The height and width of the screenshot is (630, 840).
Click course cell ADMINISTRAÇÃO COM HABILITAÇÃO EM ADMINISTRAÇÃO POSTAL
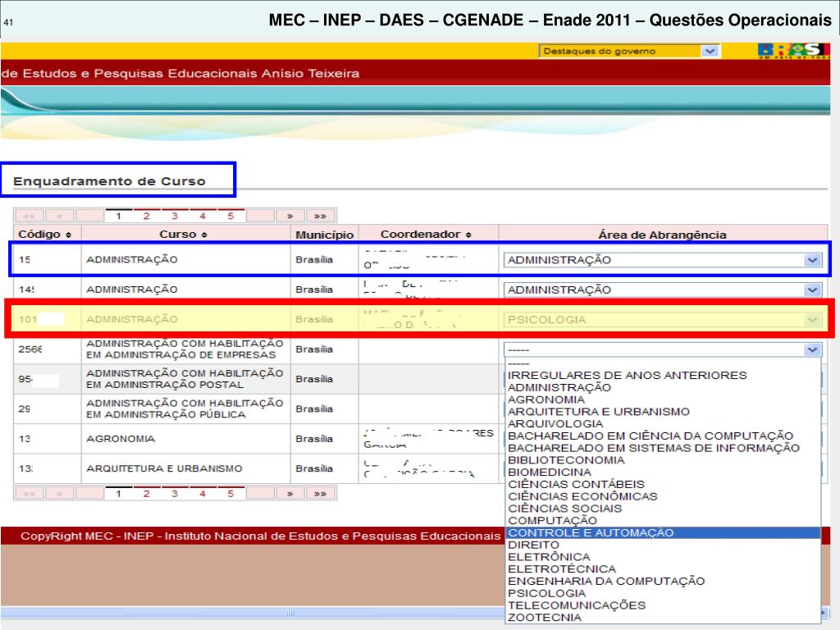(x=185, y=379)
